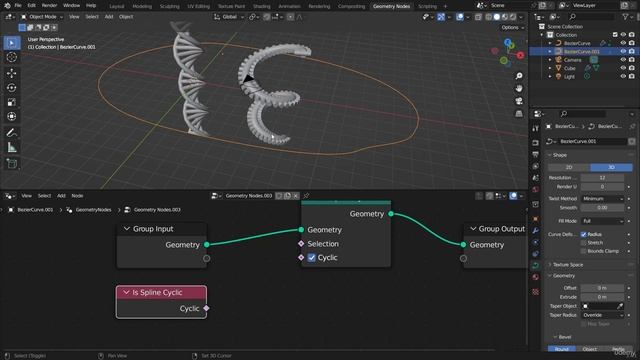Click the red X axis of navigation gizmo

(x=520, y=55)
